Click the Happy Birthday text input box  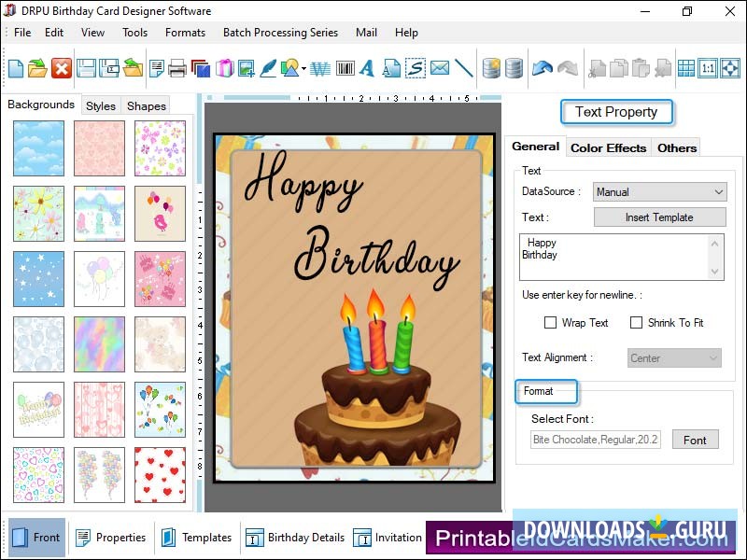(622, 257)
